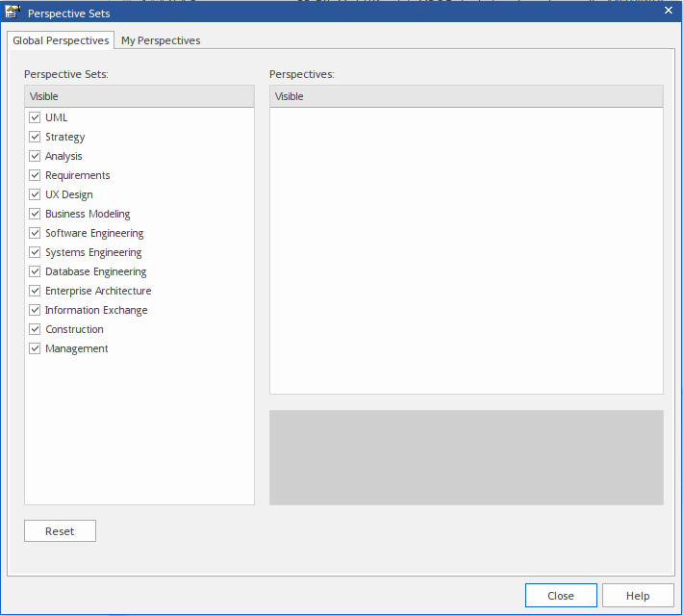Click the Reset button
This screenshot has height=616, width=683.
(60, 531)
